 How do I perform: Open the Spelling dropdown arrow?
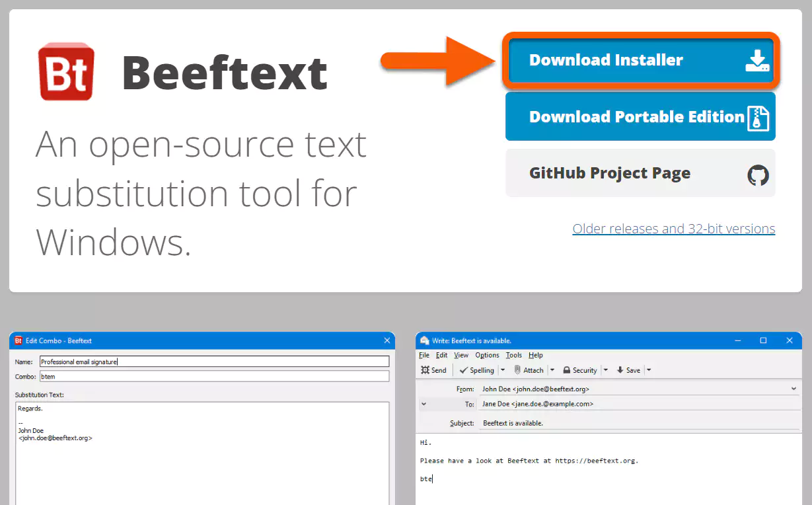click(503, 370)
